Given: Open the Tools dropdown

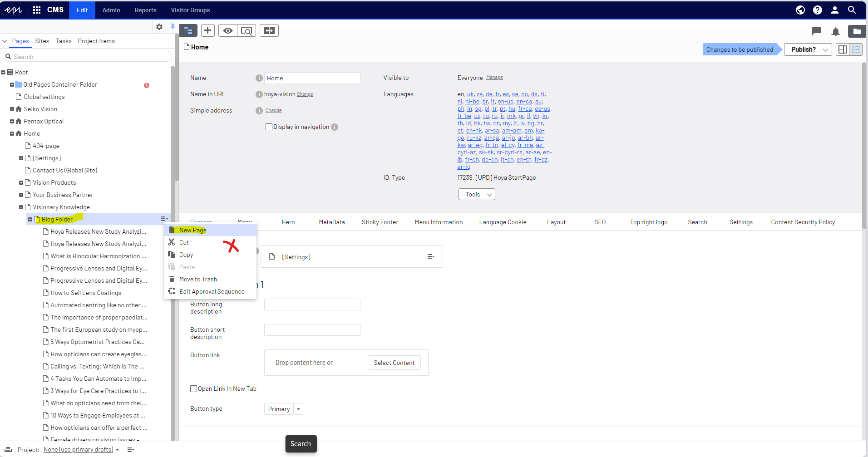Looking at the screenshot, I should coord(477,194).
